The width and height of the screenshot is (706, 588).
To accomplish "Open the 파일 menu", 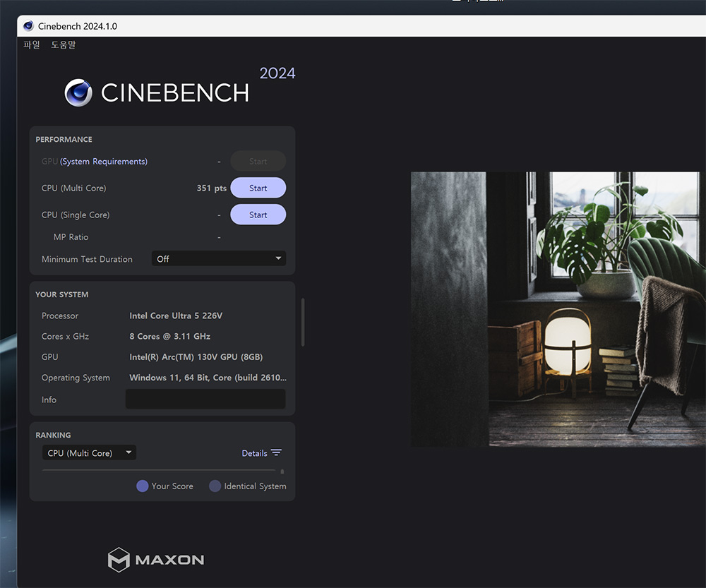I will pos(32,44).
